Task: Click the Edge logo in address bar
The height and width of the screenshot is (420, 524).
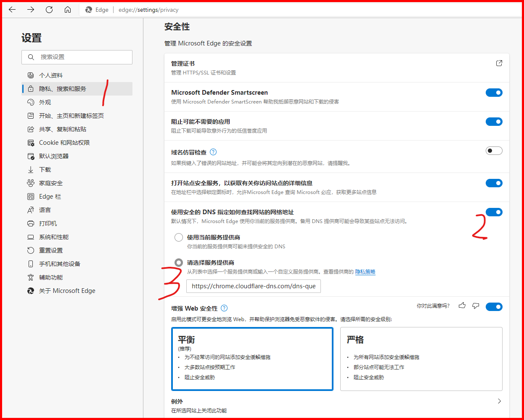Action: (x=89, y=10)
